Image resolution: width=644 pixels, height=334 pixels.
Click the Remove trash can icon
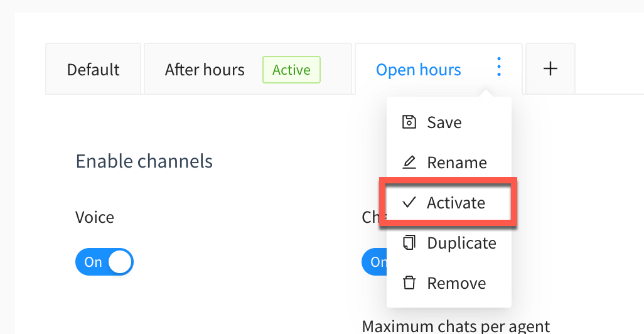409,283
